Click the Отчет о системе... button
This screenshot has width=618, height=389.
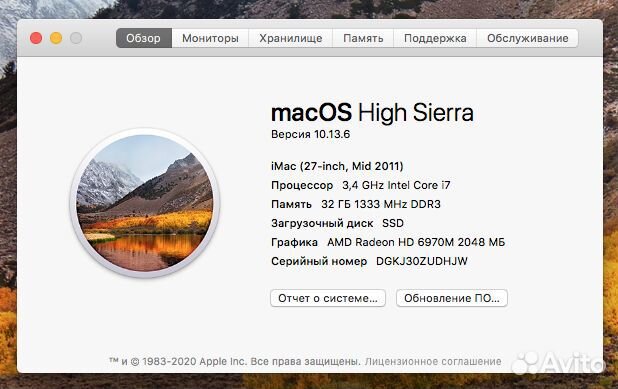click(x=328, y=298)
